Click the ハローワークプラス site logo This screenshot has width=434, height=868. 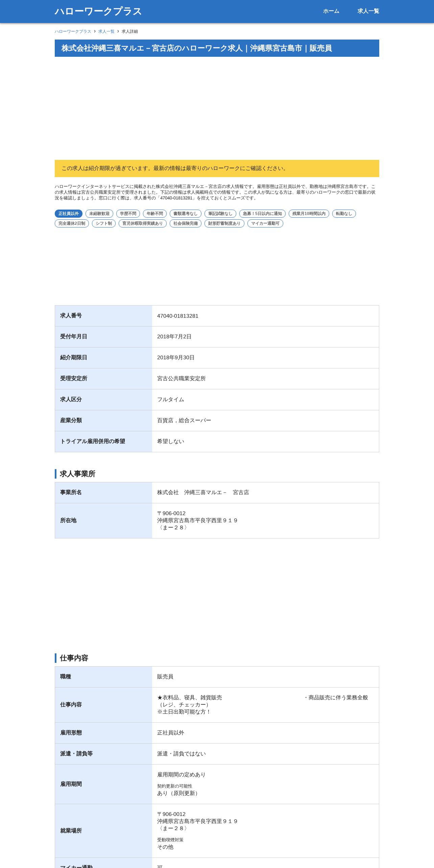[x=98, y=11]
